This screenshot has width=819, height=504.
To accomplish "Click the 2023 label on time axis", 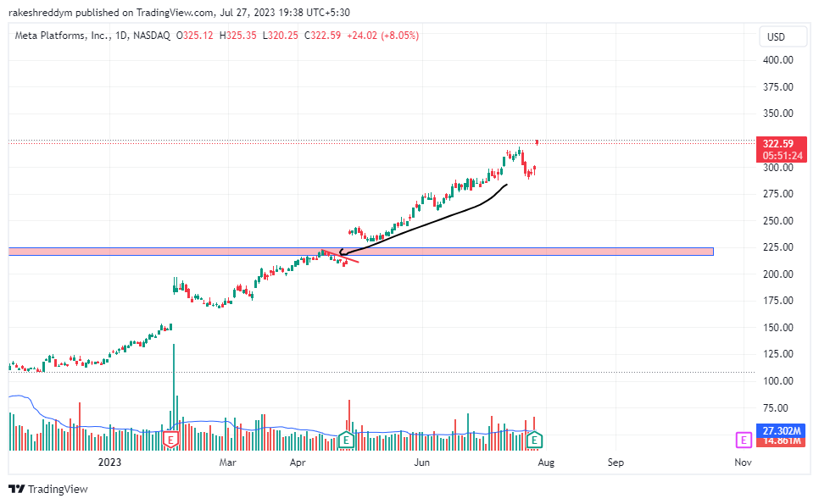I will (x=109, y=462).
